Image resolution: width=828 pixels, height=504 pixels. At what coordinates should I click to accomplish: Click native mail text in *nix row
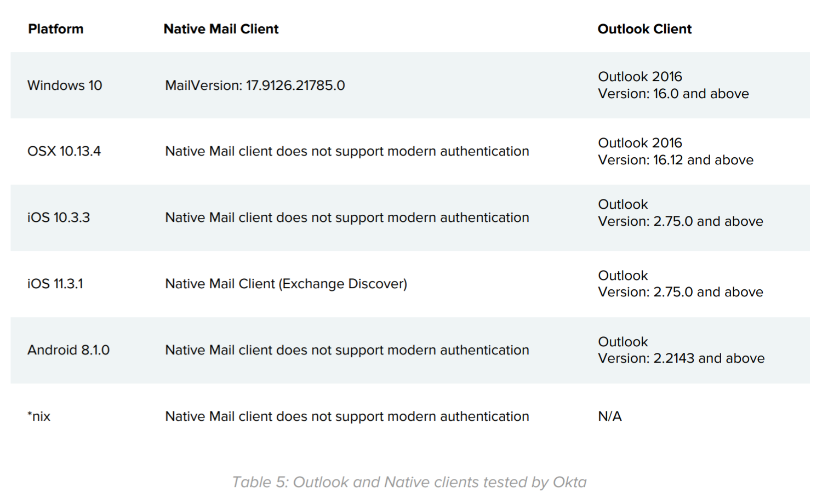pyautogui.click(x=347, y=416)
